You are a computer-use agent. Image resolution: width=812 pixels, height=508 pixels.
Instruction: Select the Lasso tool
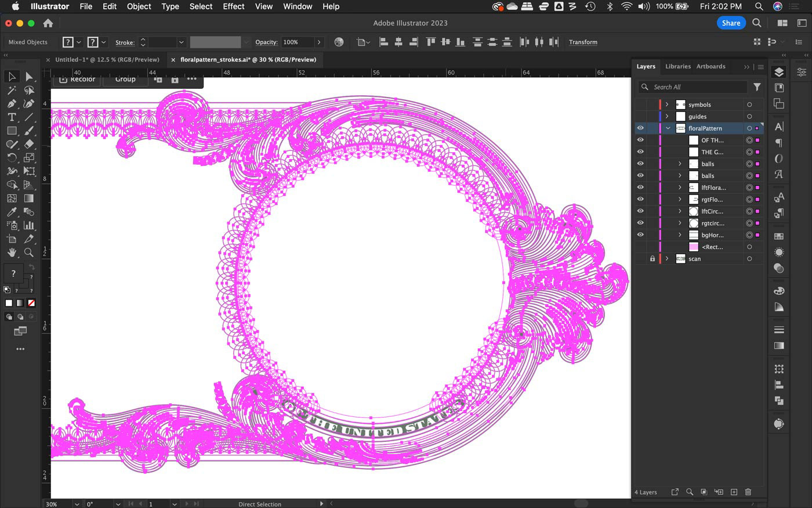(x=29, y=90)
